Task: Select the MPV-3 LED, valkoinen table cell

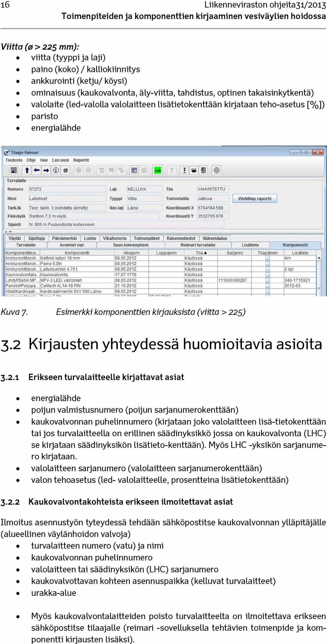Action: (x=77, y=280)
